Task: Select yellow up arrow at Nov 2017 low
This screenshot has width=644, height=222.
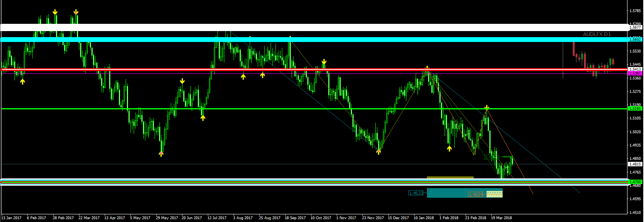Action: [379, 152]
